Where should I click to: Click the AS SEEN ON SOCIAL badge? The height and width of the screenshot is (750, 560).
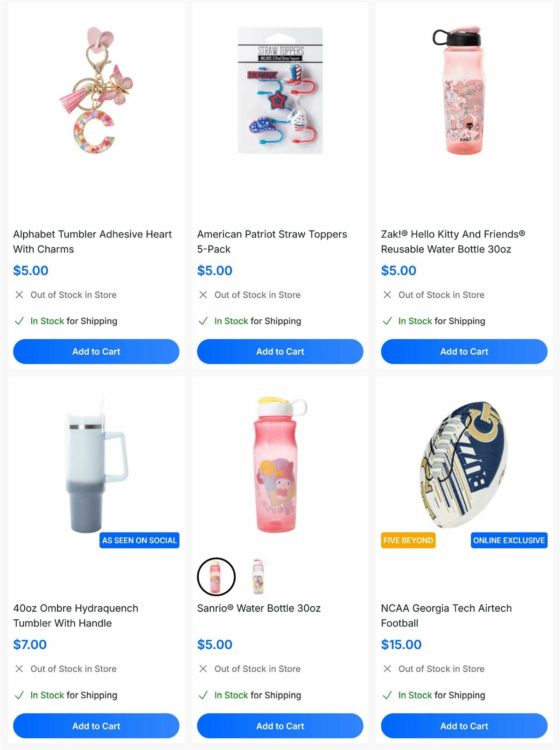140,540
